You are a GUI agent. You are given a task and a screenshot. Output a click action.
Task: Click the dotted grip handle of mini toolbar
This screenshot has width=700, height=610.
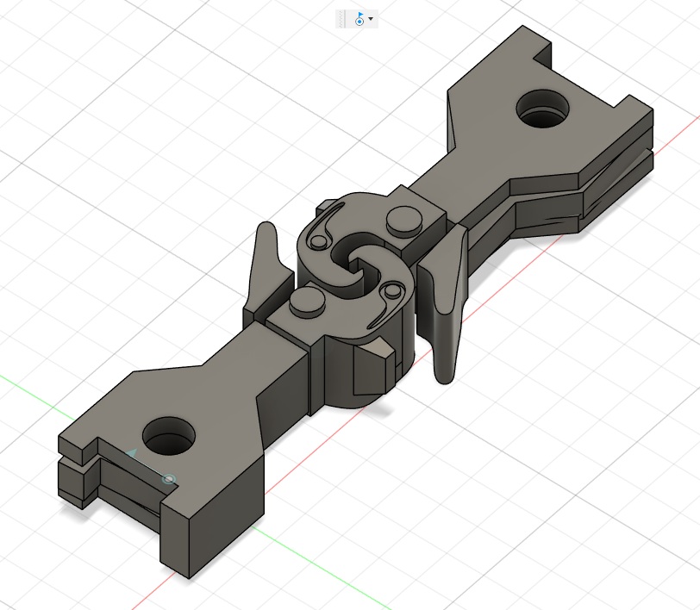(341, 19)
